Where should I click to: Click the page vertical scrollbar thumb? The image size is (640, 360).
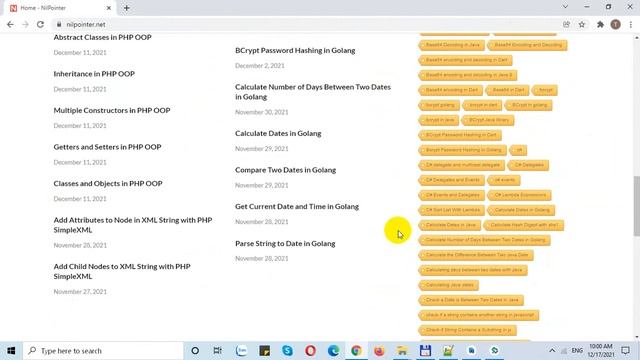click(x=636, y=206)
